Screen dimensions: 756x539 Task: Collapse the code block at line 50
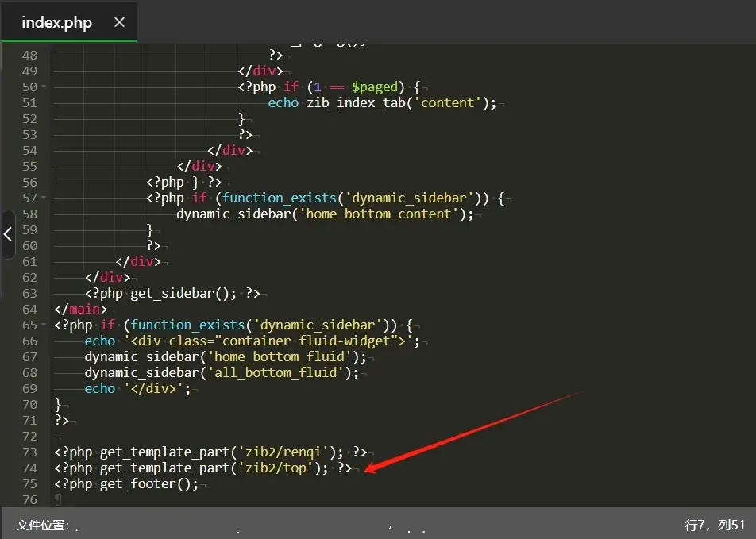pyautogui.click(x=44, y=87)
